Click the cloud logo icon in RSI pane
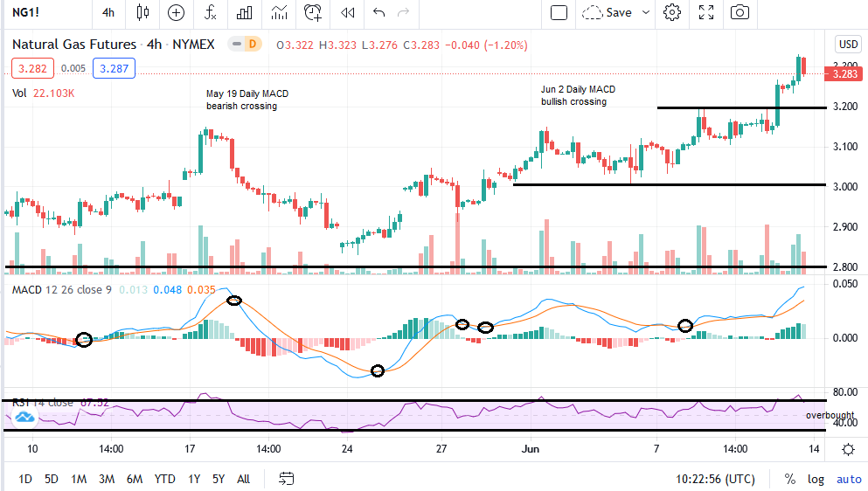Image resolution: width=868 pixels, height=491 pixels. click(24, 417)
